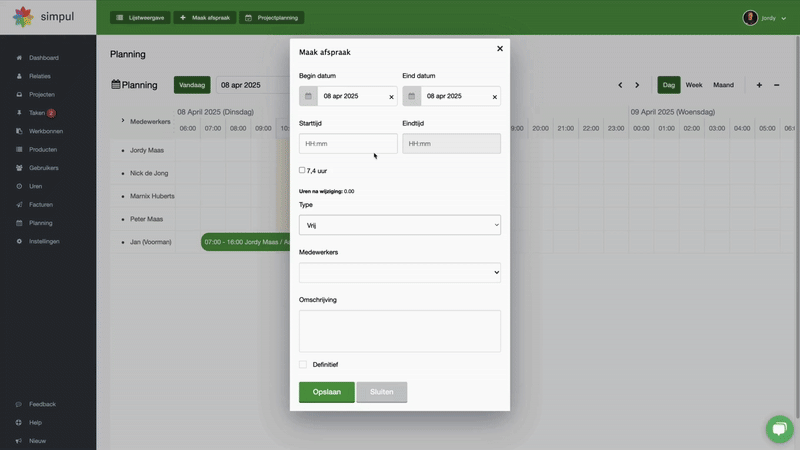Click the Help sidebar icon
The height and width of the screenshot is (450, 800).
pos(19,422)
